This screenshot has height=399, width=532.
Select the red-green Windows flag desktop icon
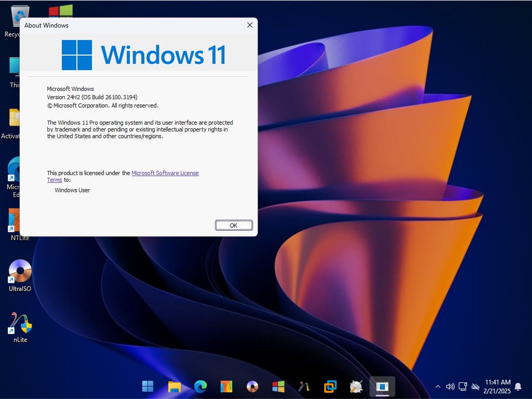[x=60, y=11]
